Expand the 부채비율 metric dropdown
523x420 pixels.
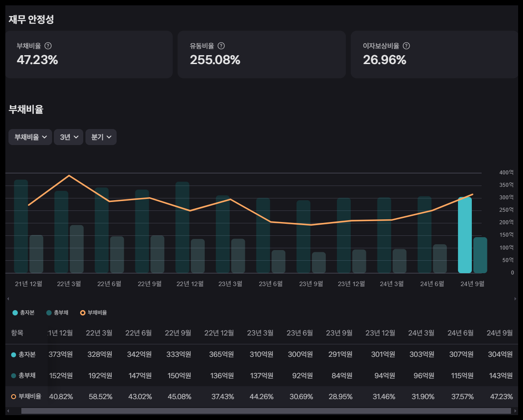(x=30, y=137)
